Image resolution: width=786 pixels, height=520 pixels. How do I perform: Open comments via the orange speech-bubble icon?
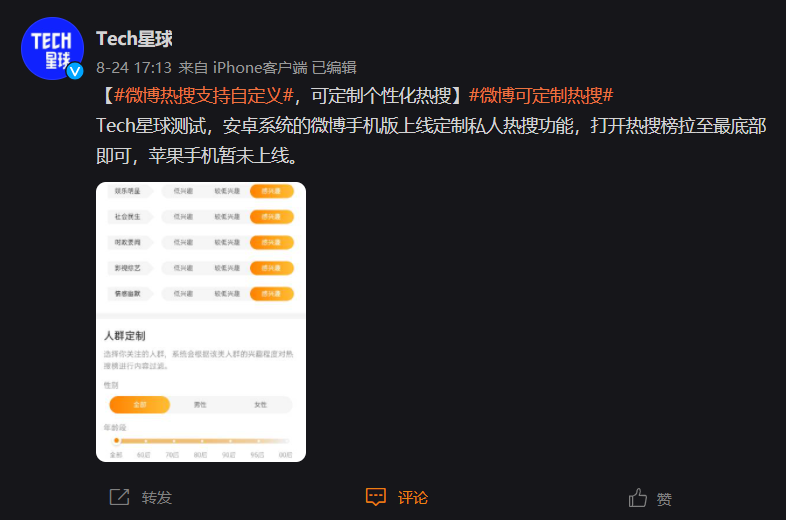375,497
